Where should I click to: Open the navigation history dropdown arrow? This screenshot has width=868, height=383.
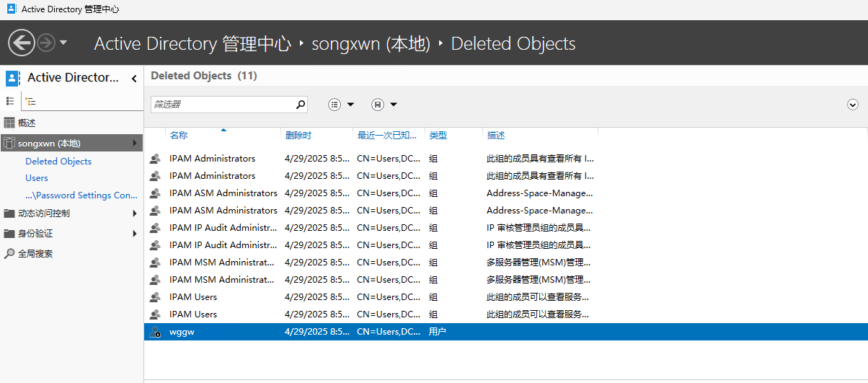pos(63,43)
